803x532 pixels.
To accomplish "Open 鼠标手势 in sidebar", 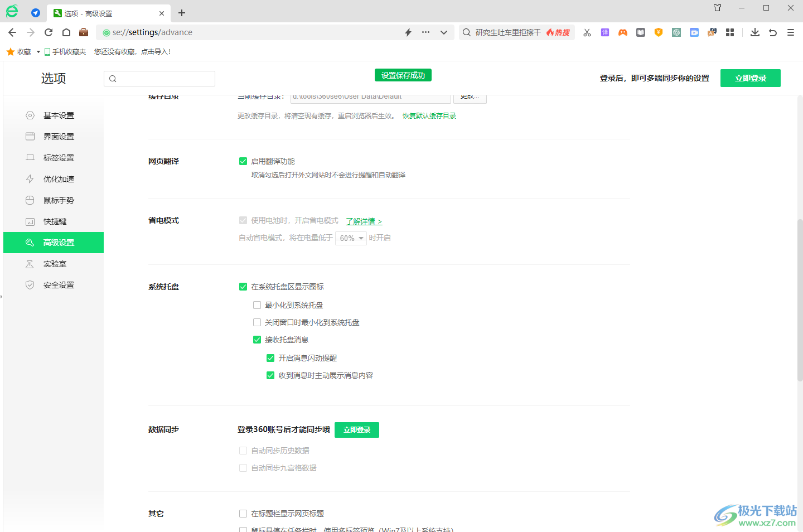I will (54, 200).
